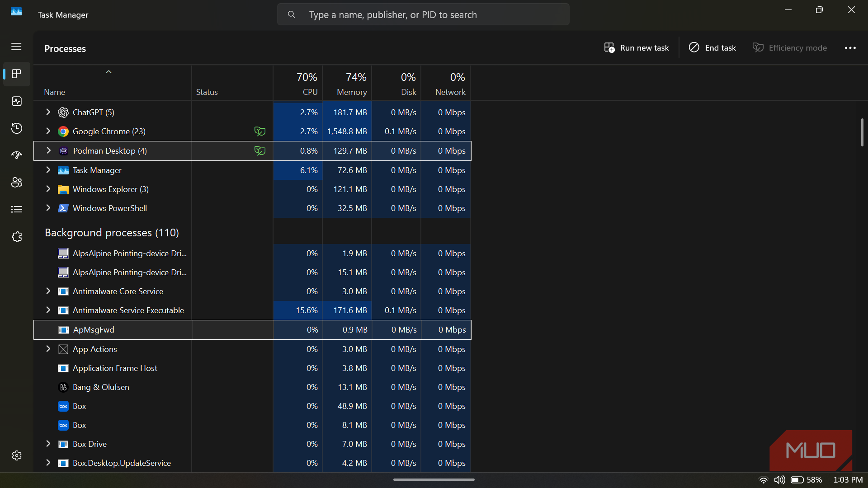The width and height of the screenshot is (868, 488).
Task: Click Antimalware Service Executable's 15.6% CPU cell
Action: [x=298, y=310]
